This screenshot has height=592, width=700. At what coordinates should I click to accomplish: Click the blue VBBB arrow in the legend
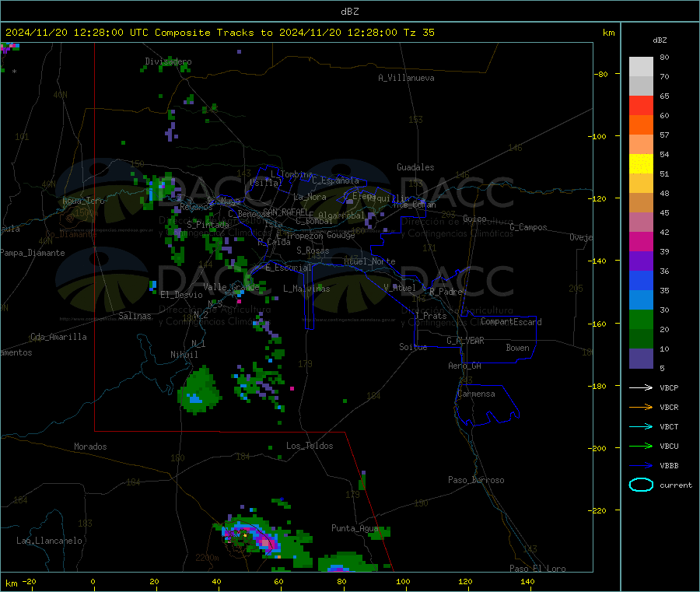pos(641,466)
